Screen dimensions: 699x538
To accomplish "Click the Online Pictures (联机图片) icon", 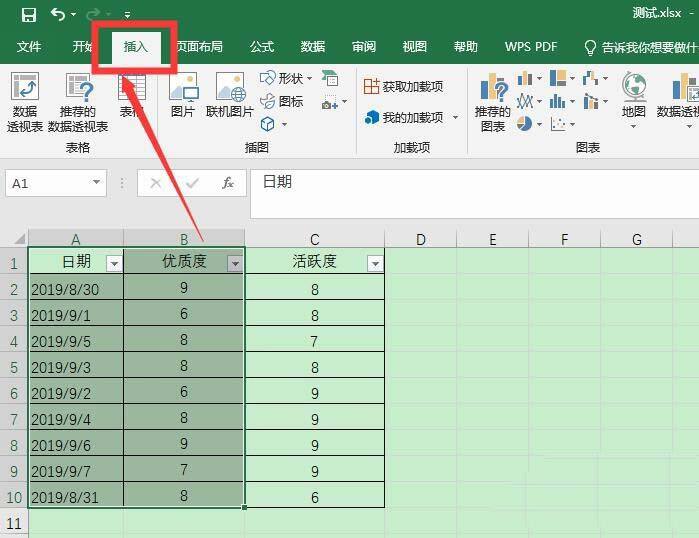I will pos(230,96).
